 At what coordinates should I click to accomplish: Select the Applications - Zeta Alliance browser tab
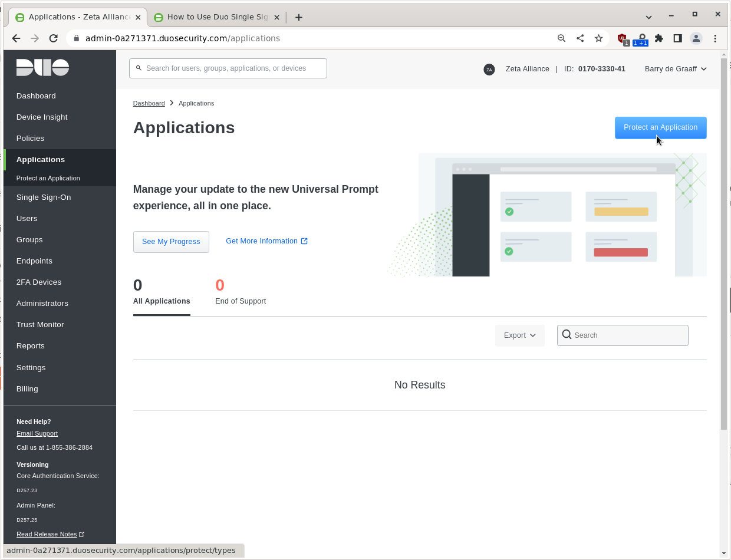pos(78,17)
